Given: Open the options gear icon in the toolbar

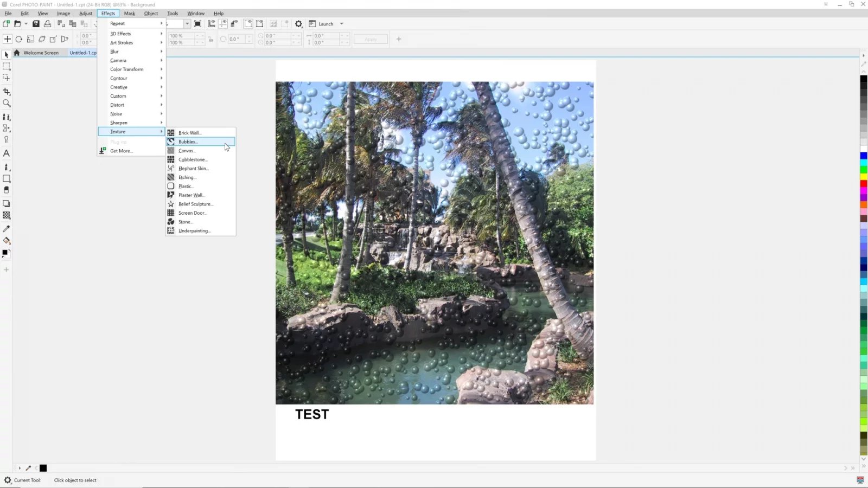Looking at the screenshot, I should pos(299,24).
